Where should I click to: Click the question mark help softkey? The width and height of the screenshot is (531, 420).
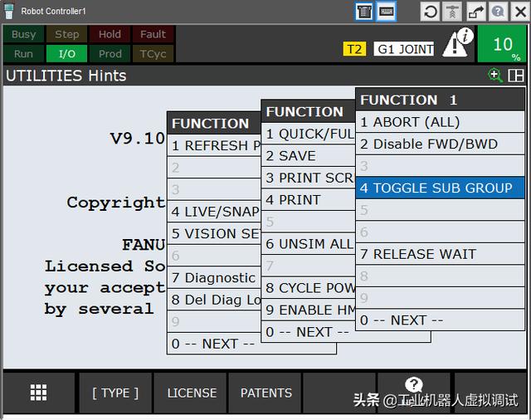(x=413, y=385)
